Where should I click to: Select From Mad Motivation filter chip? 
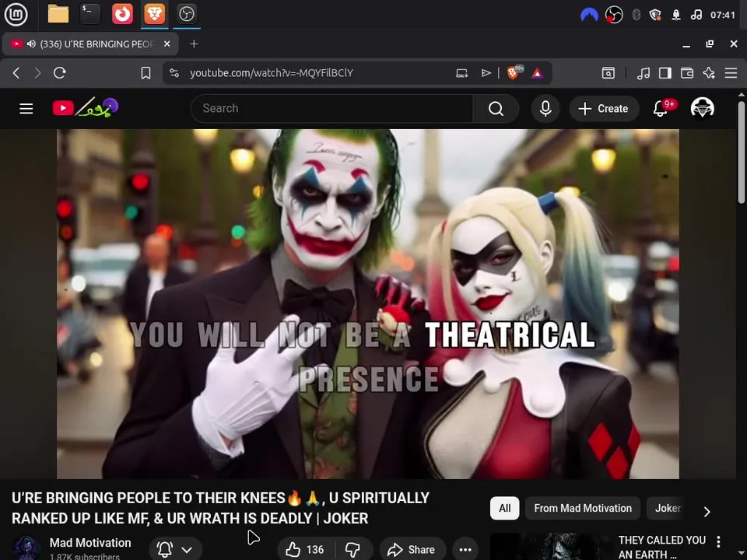coord(583,508)
